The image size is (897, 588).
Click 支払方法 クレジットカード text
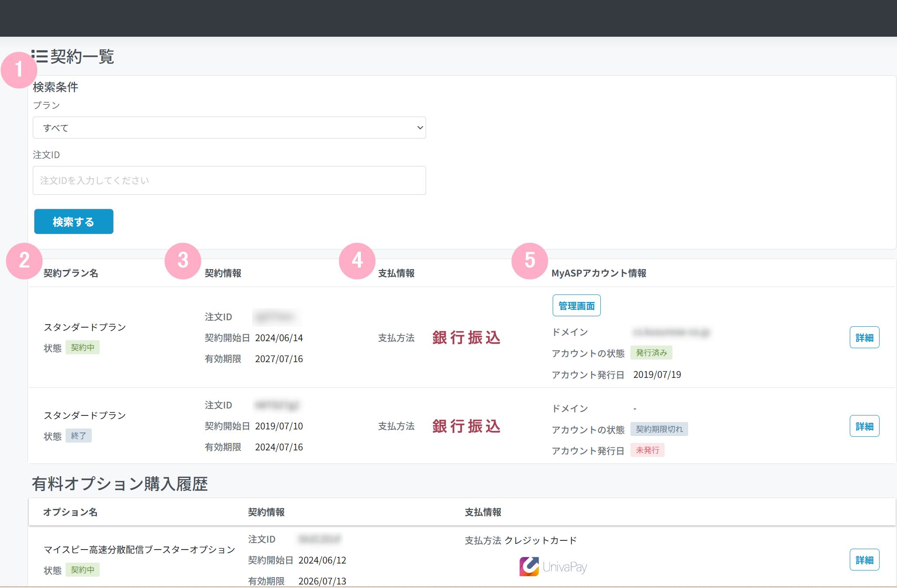click(521, 540)
